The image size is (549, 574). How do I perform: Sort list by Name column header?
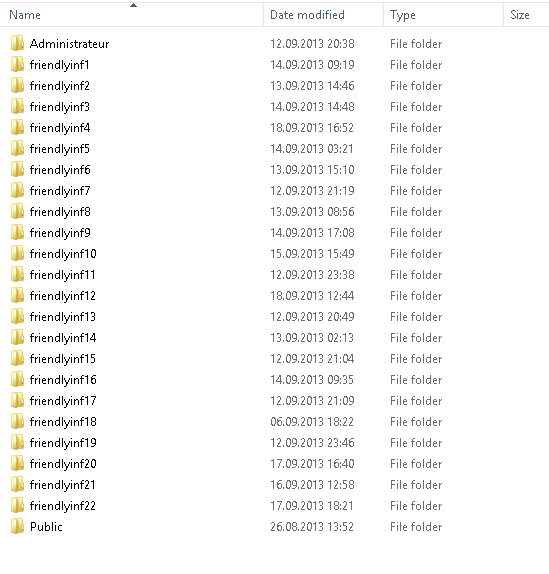(x=132, y=15)
